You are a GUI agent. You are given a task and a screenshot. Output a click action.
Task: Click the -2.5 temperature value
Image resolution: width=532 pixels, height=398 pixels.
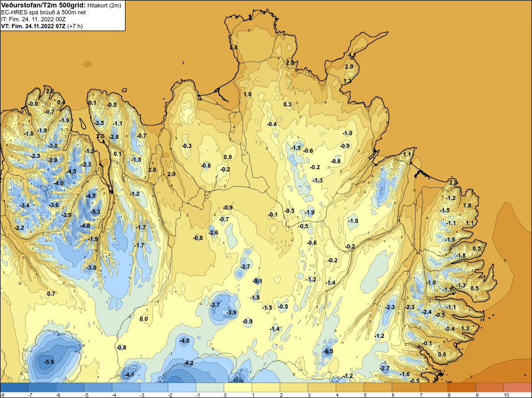[99, 123]
